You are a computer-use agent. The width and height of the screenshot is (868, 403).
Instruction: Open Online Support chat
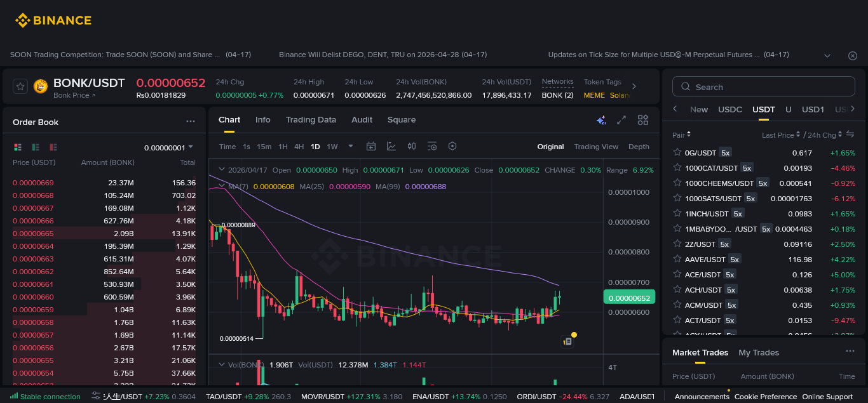(x=827, y=397)
